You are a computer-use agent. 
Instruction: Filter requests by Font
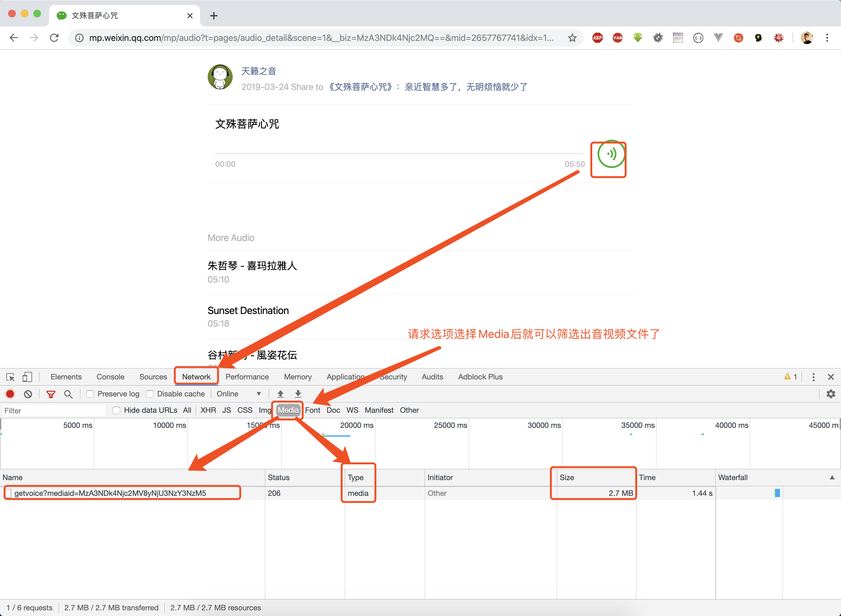tap(312, 410)
